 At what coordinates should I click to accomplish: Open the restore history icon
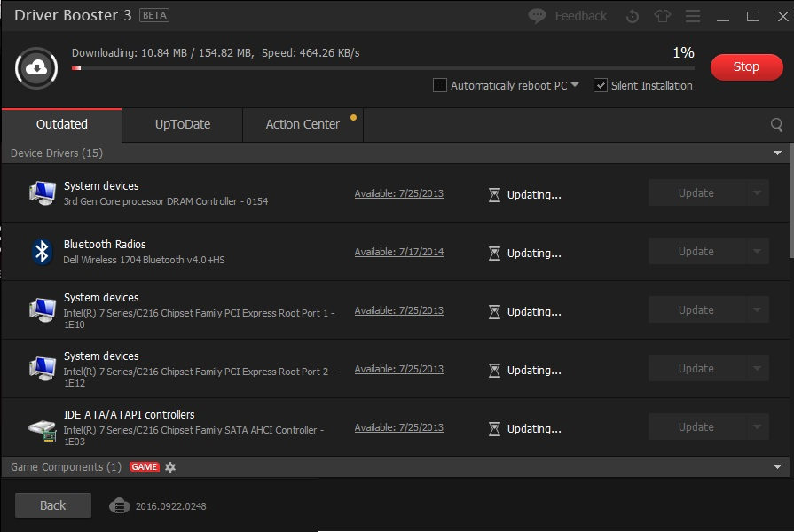(x=632, y=17)
